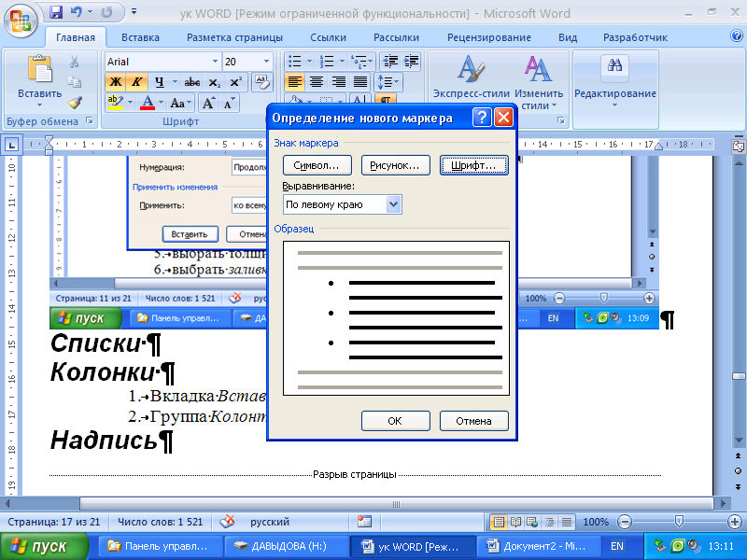The image size is (747, 560).
Task: Open the bullets list dropdown arrow
Action: [x=309, y=62]
